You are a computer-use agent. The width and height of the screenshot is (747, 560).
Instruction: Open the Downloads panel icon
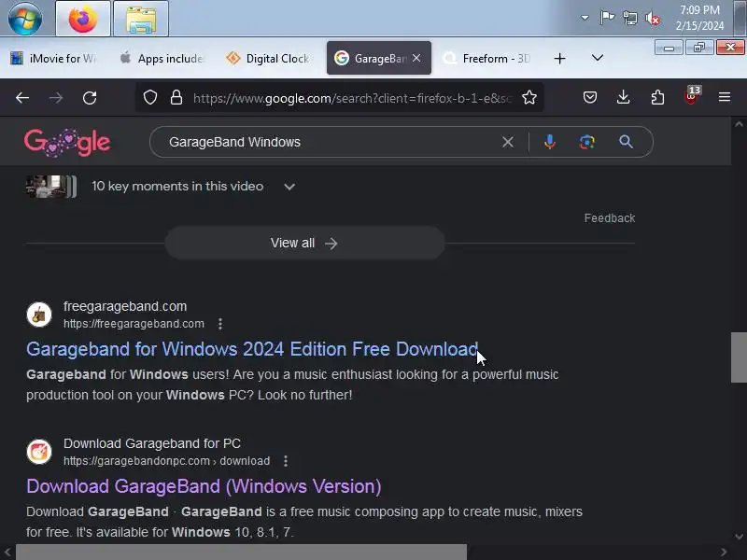click(x=623, y=98)
